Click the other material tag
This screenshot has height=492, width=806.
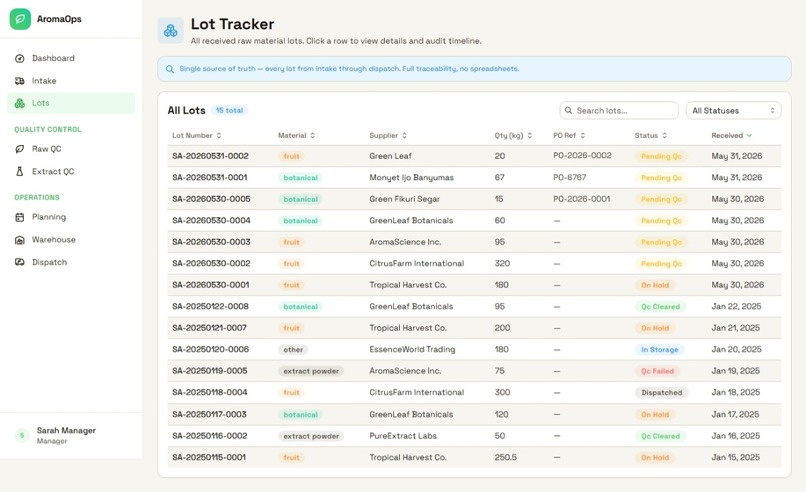[293, 350]
